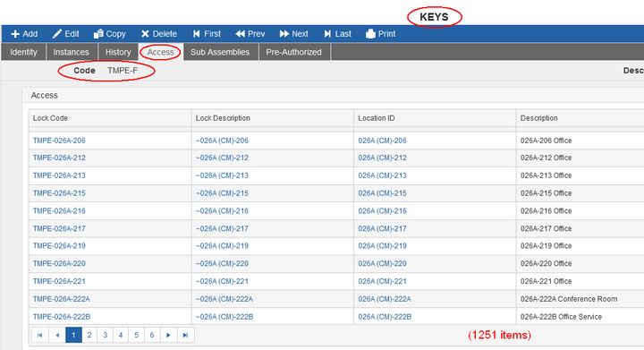This screenshot has width=644, height=350.
Task: Open location ID 026A (CM)-217 without tilde
Action: [x=383, y=228]
